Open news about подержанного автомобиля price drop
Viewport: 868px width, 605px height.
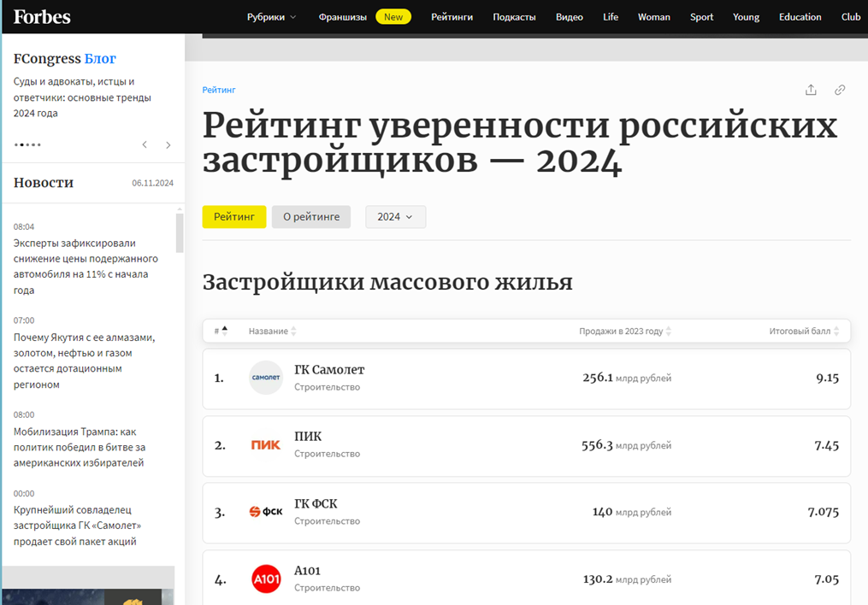click(x=86, y=267)
